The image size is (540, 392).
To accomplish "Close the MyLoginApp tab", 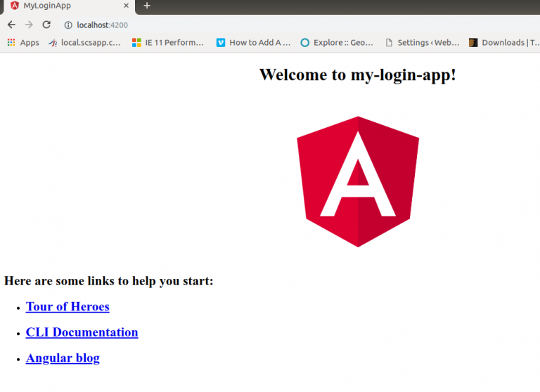I will click(x=126, y=6).
